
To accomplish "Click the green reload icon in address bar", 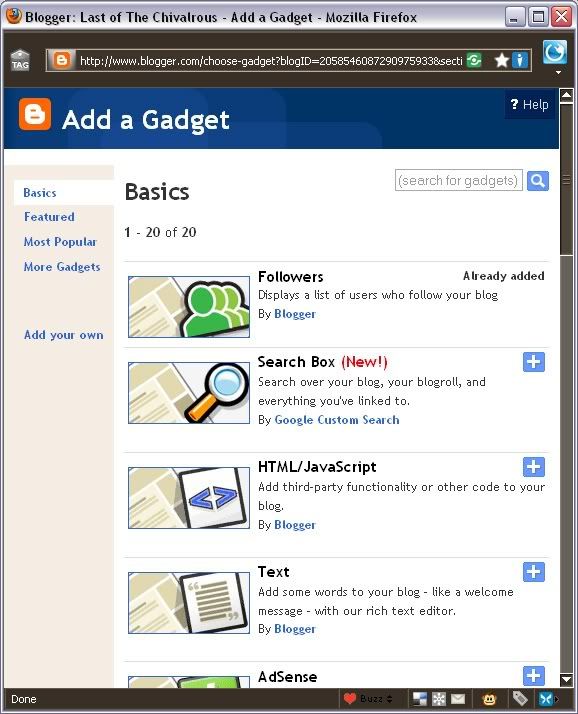I will pos(474,60).
